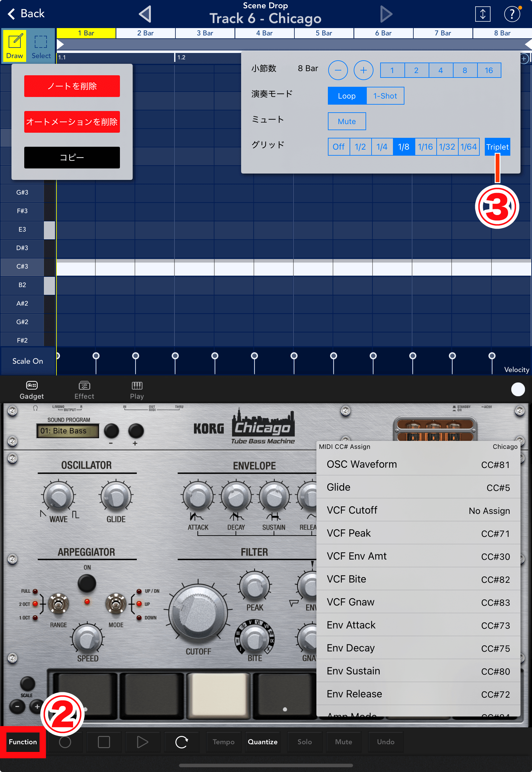Set bar count preset to 4
532x772 pixels.
point(441,70)
